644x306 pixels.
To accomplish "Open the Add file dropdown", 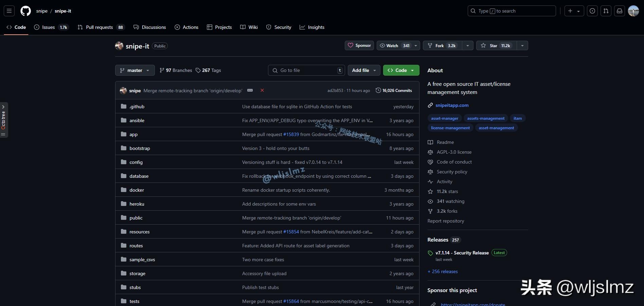I will 364,70.
